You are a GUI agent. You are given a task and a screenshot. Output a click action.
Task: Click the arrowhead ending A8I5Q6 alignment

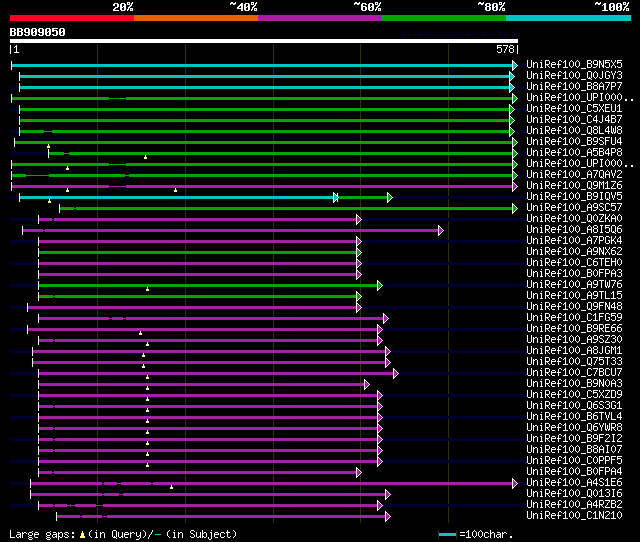coord(441,231)
